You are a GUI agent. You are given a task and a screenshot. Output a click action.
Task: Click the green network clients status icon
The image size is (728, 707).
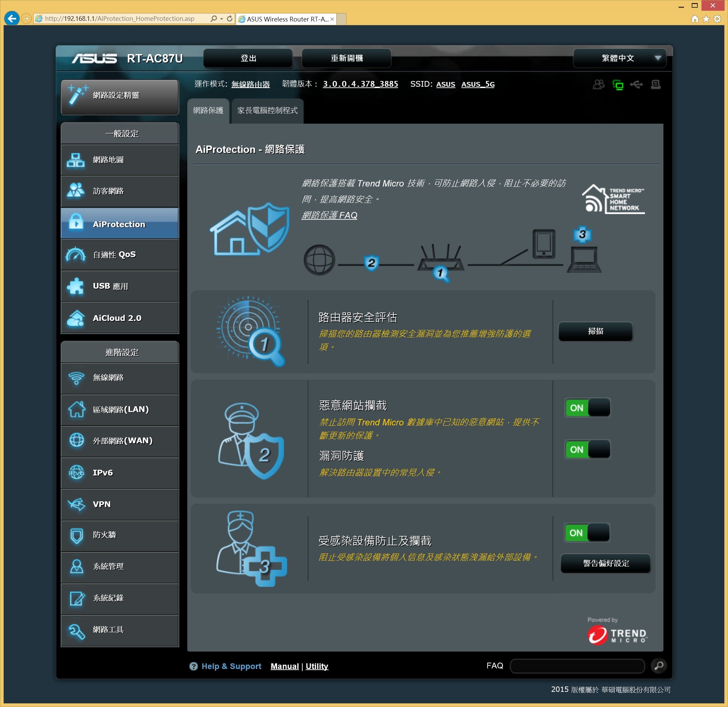[x=618, y=85]
